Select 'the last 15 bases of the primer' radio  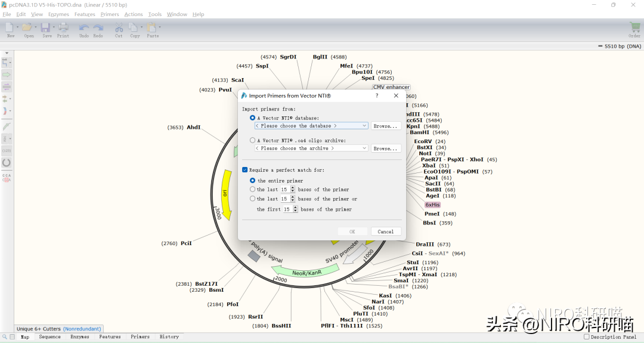point(253,190)
